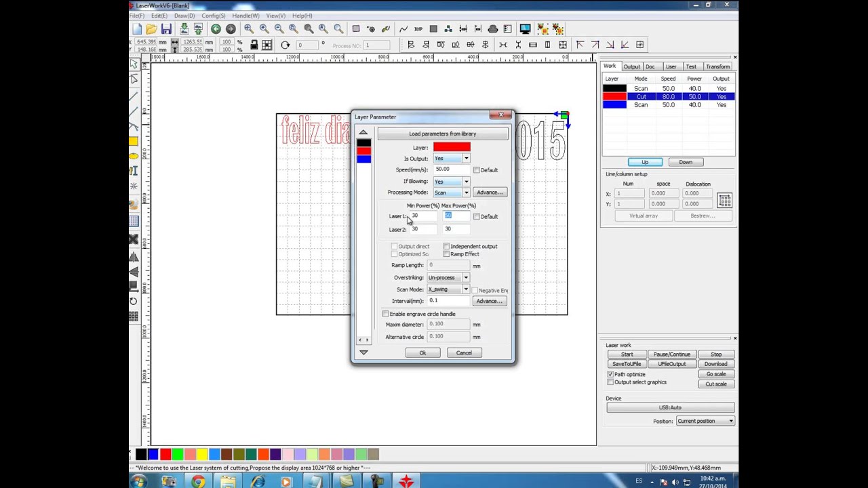Open the File(F) menu
The image size is (868, 488).
pyautogui.click(x=136, y=16)
